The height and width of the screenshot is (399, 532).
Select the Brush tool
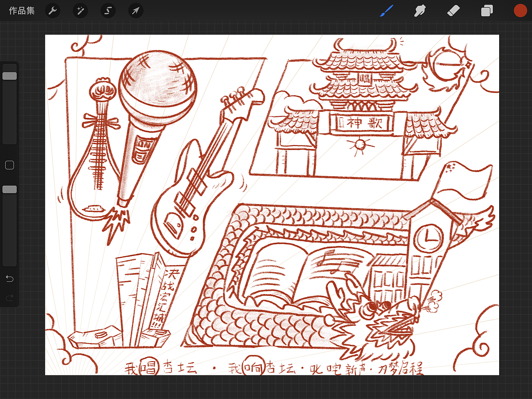(x=387, y=11)
